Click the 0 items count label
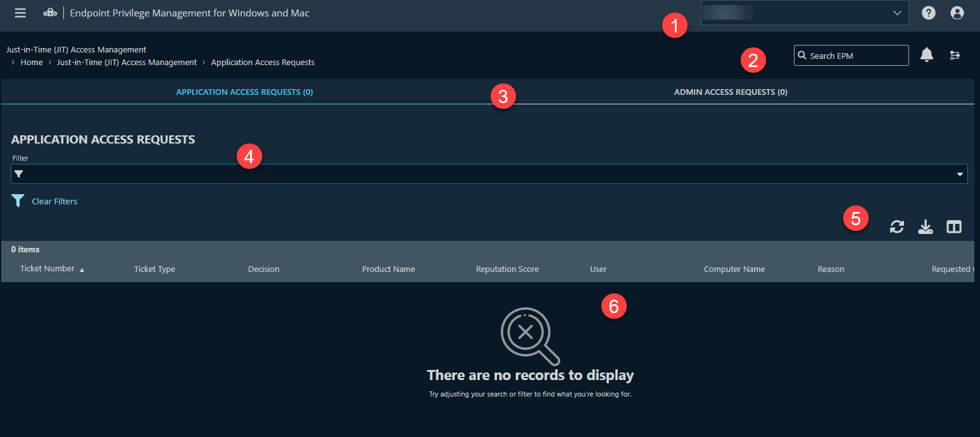Image resolution: width=980 pixels, height=437 pixels. pyautogui.click(x=25, y=250)
